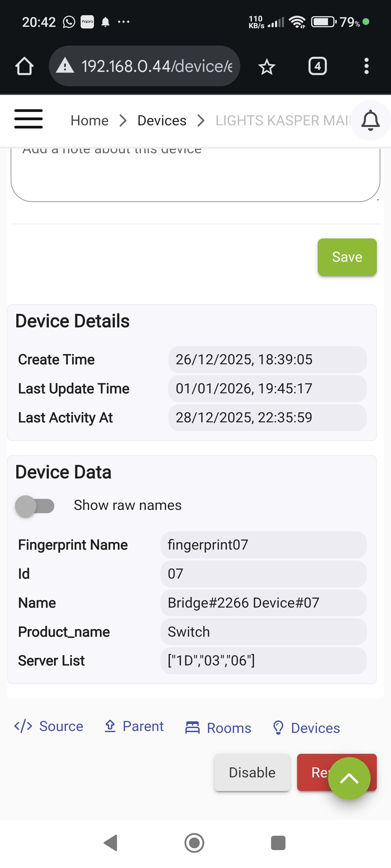The height and width of the screenshot is (868, 391).
Task: Open browser tab switcher showing 4
Action: (317, 66)
